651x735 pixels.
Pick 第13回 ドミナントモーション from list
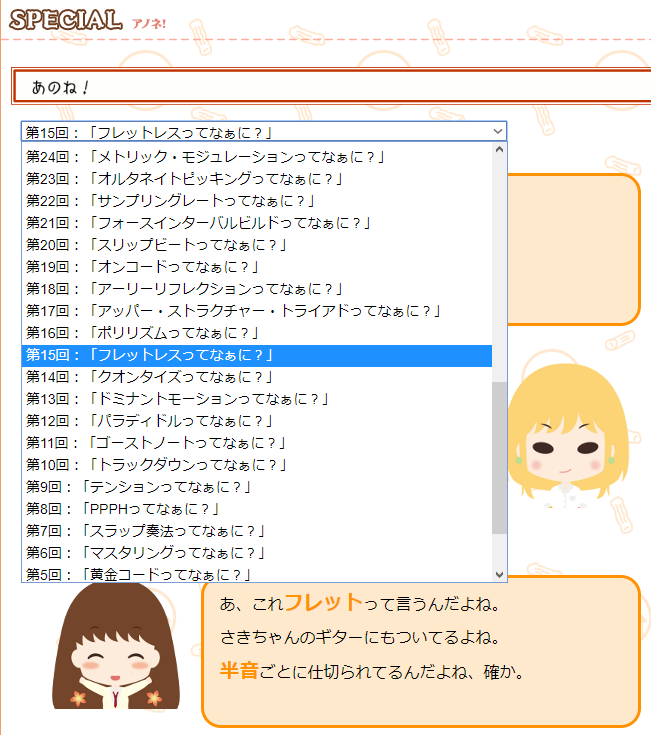click(257, 399)
